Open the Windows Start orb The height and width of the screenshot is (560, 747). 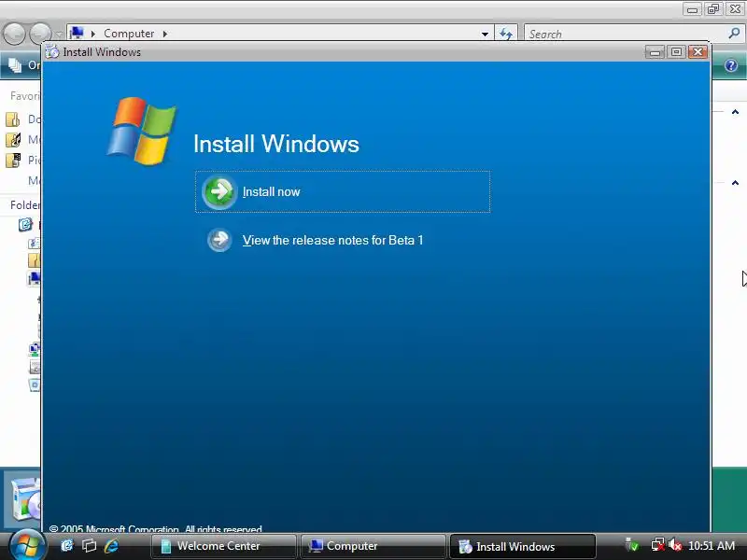[x=26, y=546]
